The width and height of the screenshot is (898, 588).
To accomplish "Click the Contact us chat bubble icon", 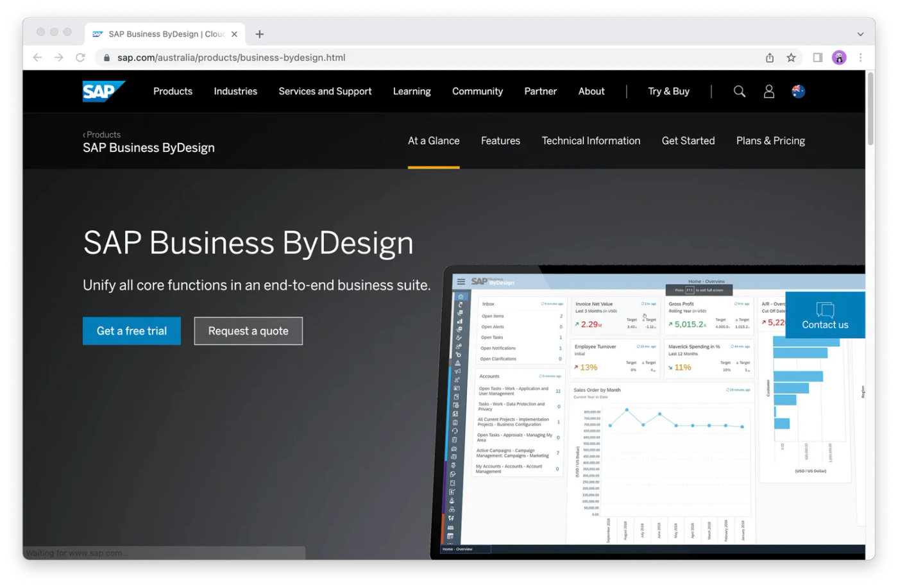I will [x=825, y=310].
